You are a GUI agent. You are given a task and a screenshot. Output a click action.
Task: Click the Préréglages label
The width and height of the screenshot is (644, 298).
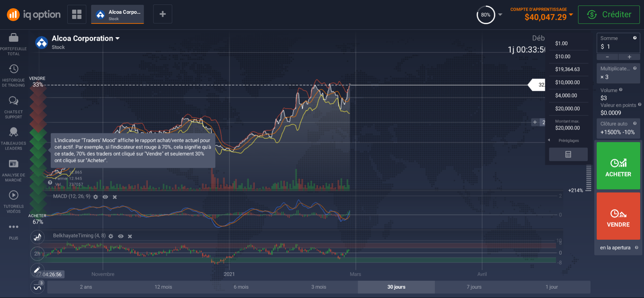(569, 141)
